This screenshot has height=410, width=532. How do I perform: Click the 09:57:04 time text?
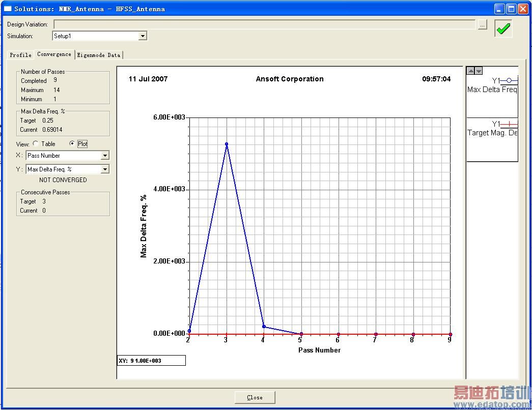coord(436,79)
